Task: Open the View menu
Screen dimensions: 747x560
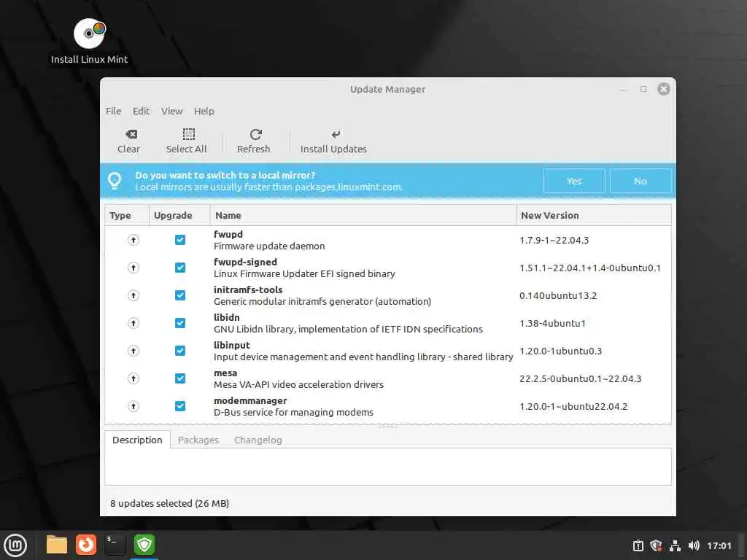Action: (171, 111)
